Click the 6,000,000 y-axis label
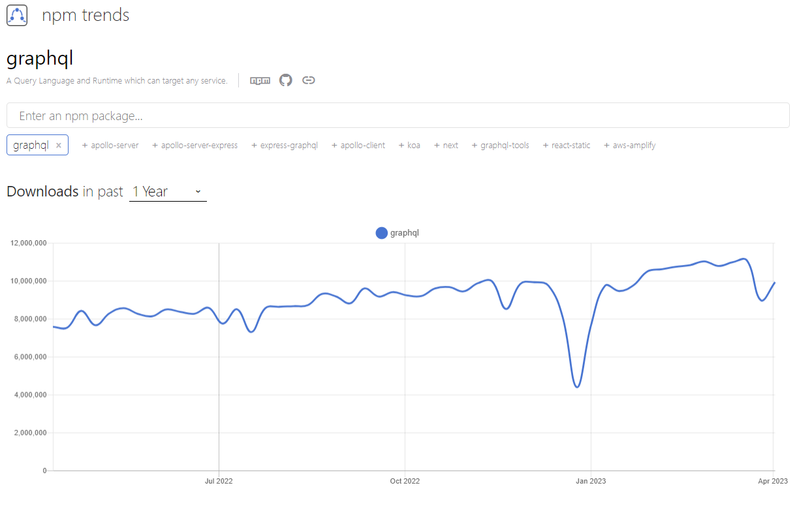The width and height of the screenshot is (812, 511). tap(31, 357)
